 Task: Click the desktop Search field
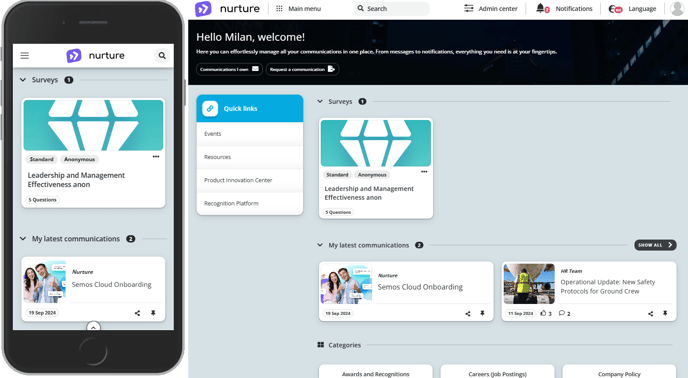(x=391, y=8)
